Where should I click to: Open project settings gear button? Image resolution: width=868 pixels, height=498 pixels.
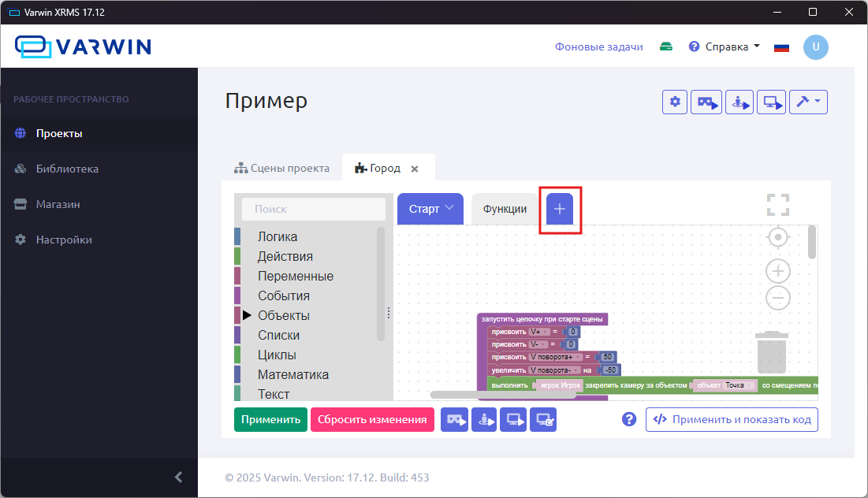coord(675,102)
